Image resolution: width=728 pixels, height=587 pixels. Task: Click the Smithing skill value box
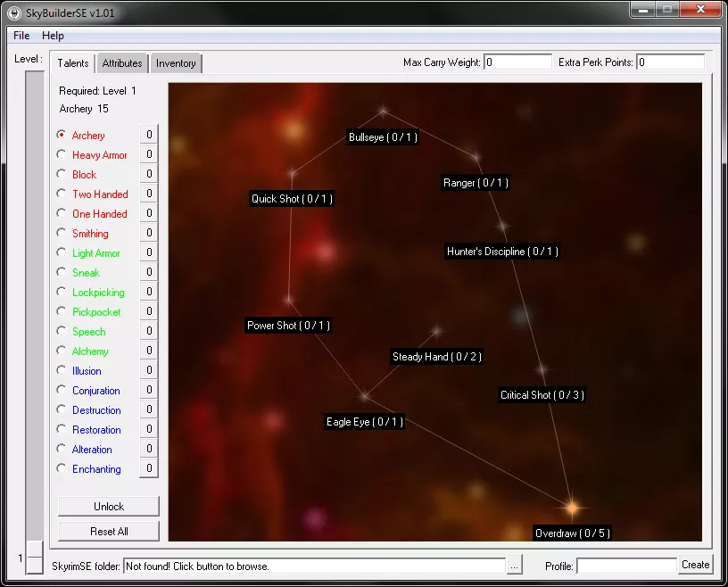point(149,232)
